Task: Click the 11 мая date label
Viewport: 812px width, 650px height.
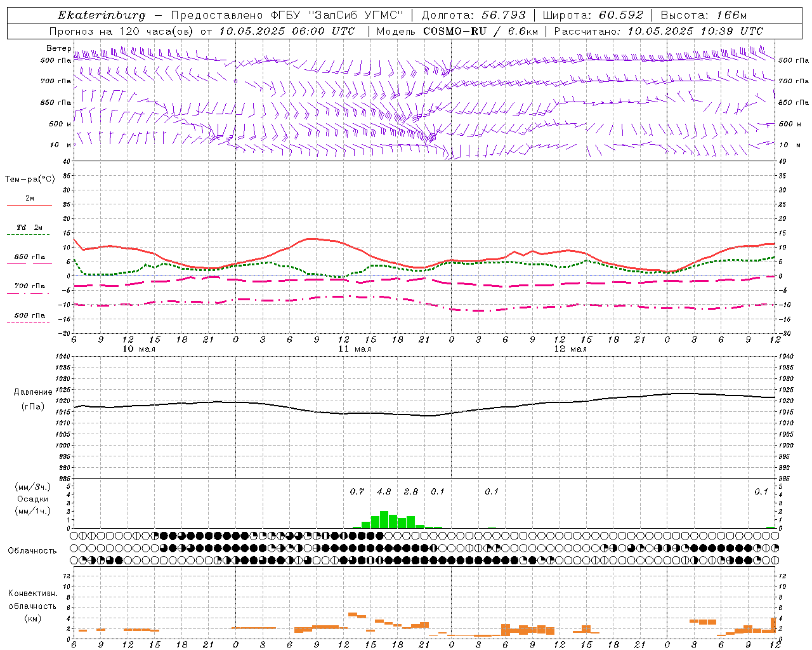Action: (355, 349)
